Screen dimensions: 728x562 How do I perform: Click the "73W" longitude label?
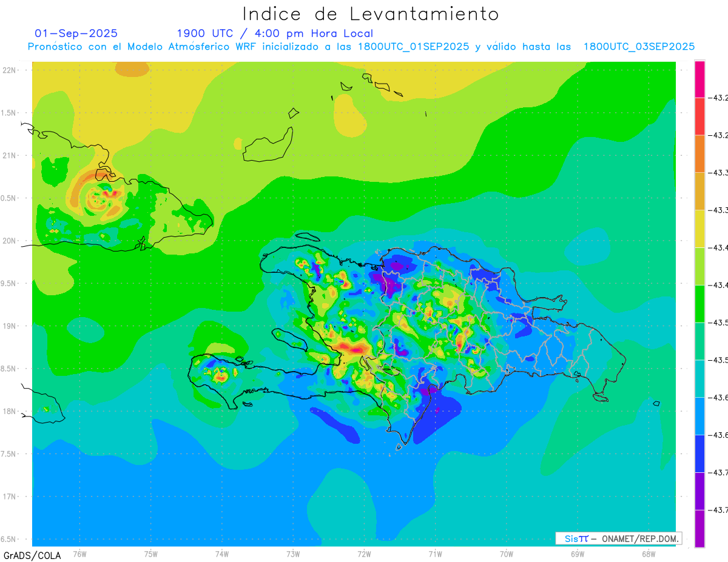click(293, 554)
